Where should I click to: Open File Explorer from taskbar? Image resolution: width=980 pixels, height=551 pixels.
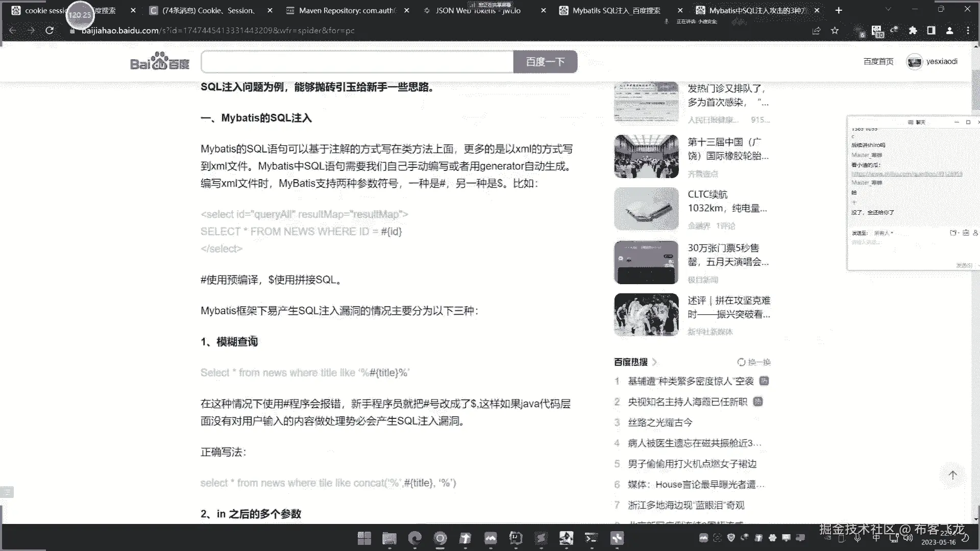pos(389,538)
